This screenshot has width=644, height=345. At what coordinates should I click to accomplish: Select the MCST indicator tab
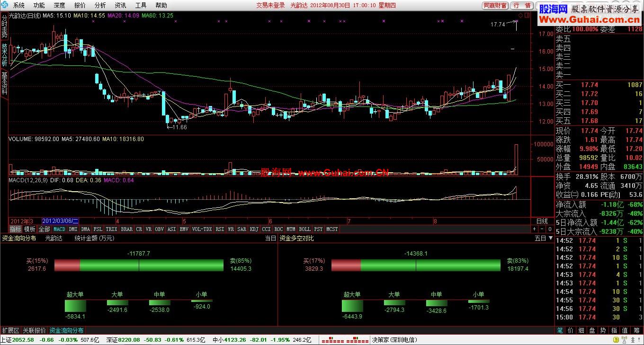pos(332,229)
